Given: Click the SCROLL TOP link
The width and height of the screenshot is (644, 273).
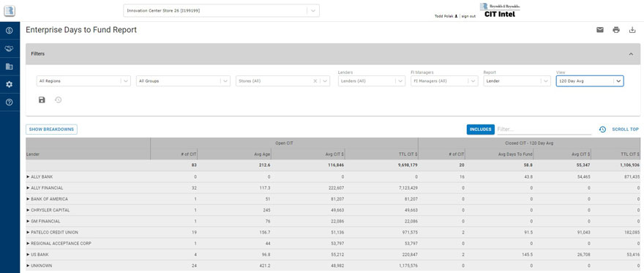Looking at the screenshot, I should [x=625, y=130].
